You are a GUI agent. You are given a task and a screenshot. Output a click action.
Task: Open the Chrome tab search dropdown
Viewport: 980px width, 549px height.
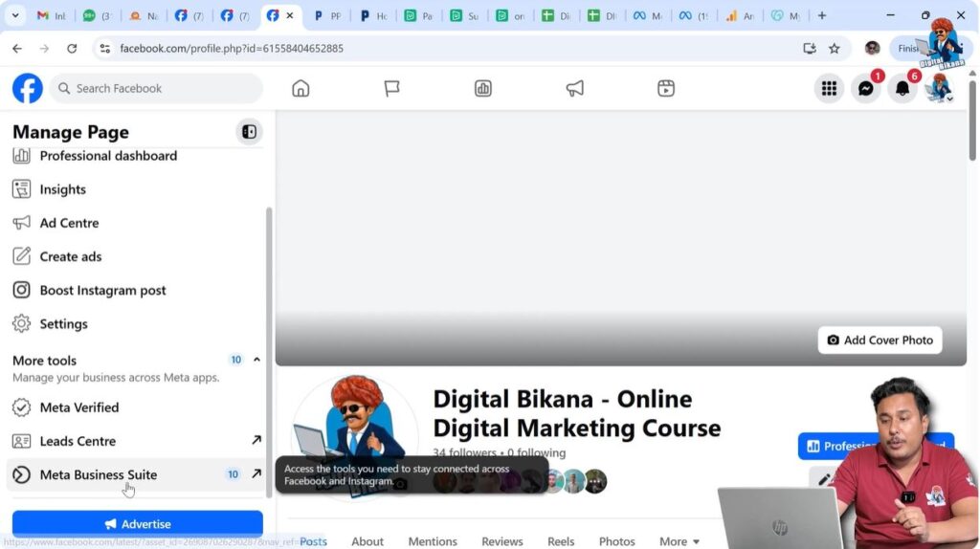[15, 15]
